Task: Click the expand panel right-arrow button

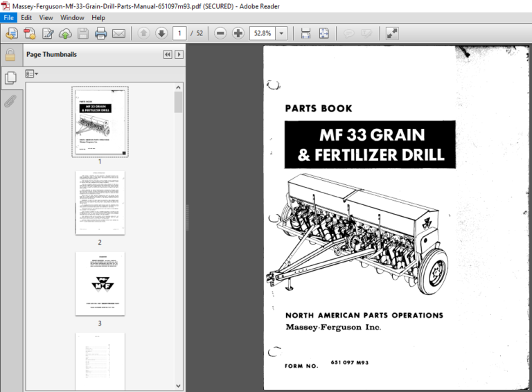Action: tap(179, 54)
